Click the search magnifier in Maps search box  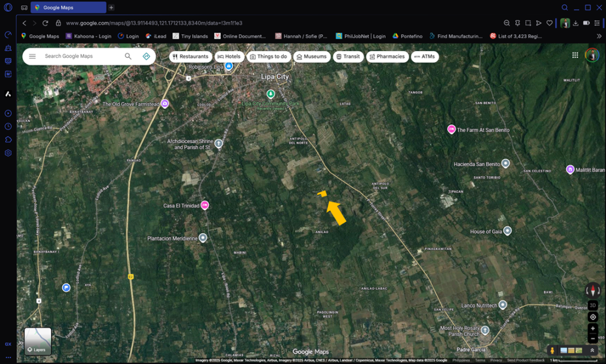(x=128, y=56)
